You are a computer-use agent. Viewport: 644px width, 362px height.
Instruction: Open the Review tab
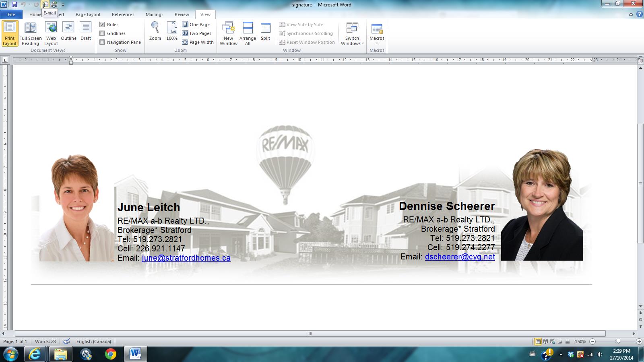coord(182,14)
